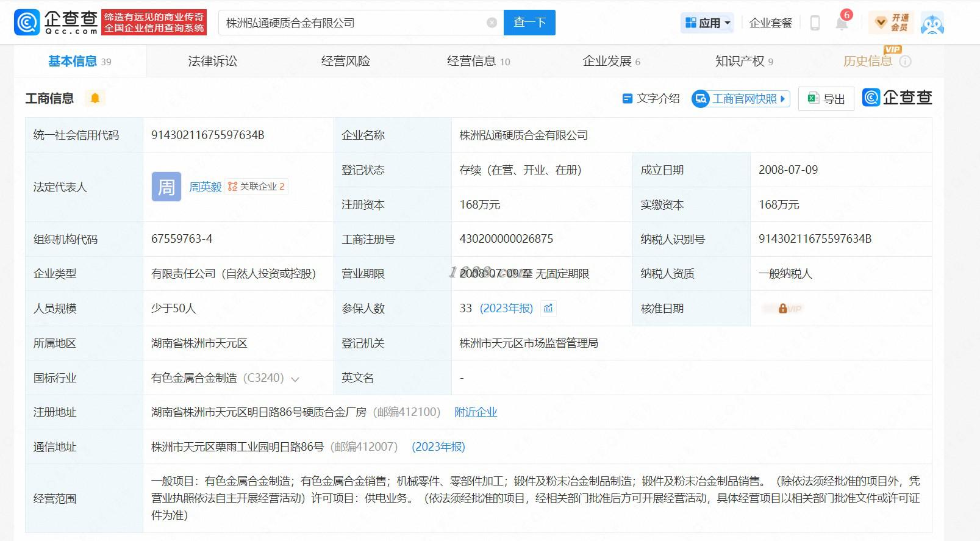This screenshot has width=980, height=541.
Task: Click the 营业期限 value 无固定期限
Action: pos(524,274)
